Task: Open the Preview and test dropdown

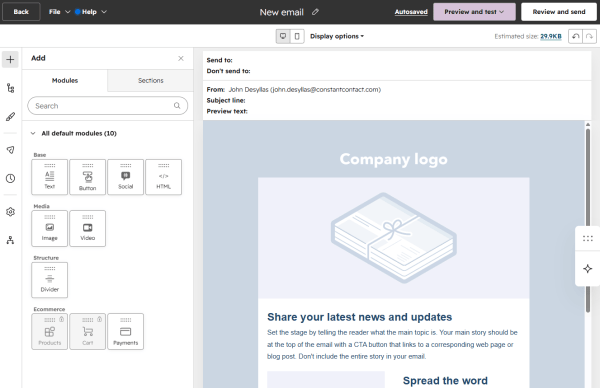Action: (x=474, y=12)
